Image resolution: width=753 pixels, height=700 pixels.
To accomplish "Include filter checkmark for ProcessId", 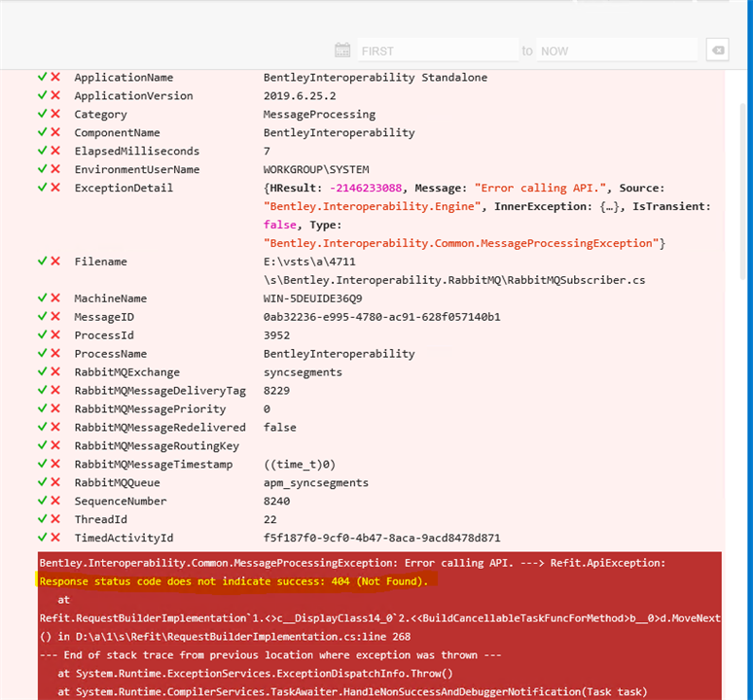I will tap(42, 334).
